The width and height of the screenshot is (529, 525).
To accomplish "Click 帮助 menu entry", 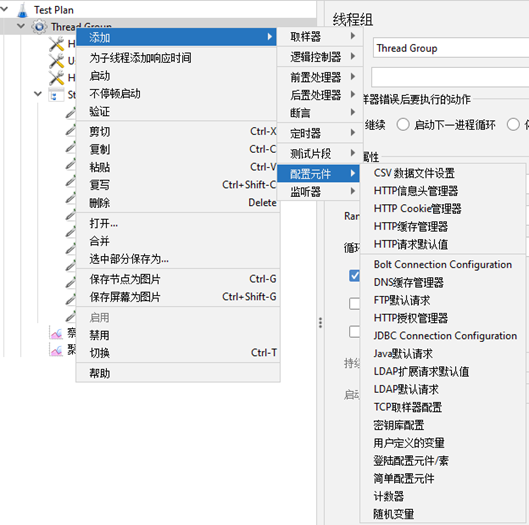I will [x=178, y=373].
